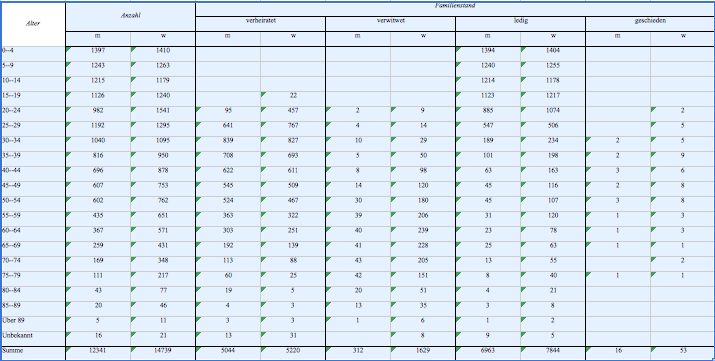Select total 12341 in the Summe row

click(x=98, y=354)
